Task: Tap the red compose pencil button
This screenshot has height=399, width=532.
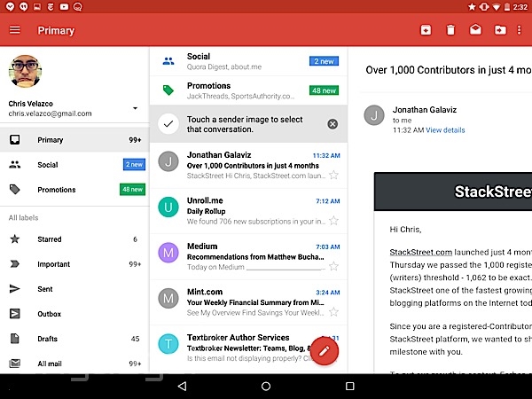Action: 324,351
